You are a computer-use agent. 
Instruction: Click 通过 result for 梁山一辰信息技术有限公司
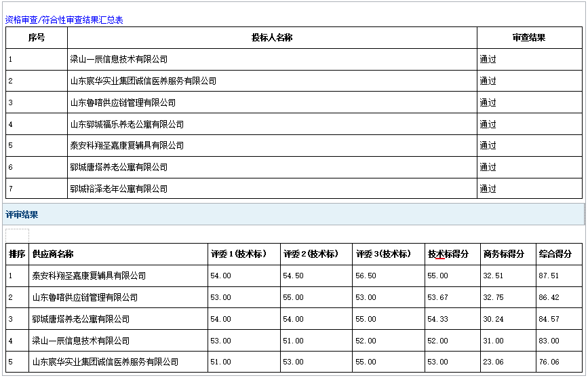pos(488,60)
